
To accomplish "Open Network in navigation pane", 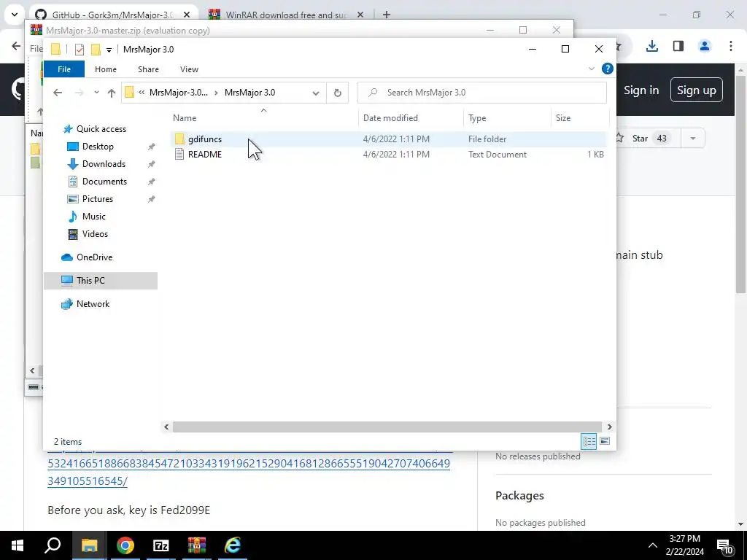I will coord(93,304).
